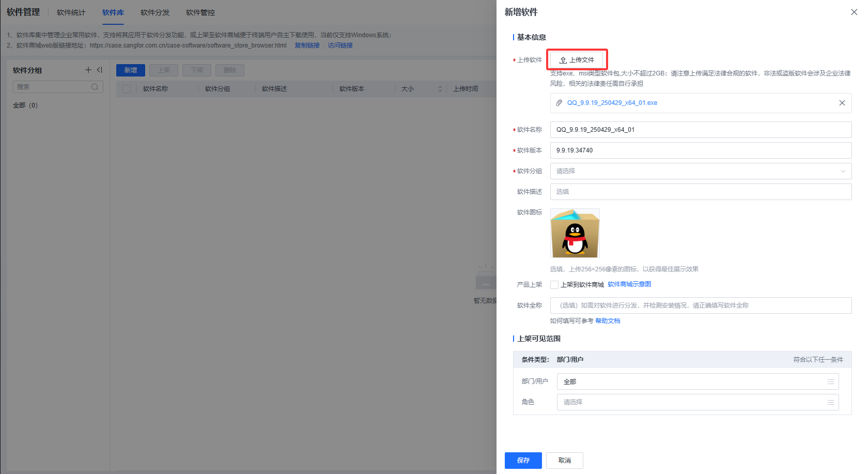868x474 pixels.
Task: Click the 软件全称 input field
Action: click(x=701, y=305)
